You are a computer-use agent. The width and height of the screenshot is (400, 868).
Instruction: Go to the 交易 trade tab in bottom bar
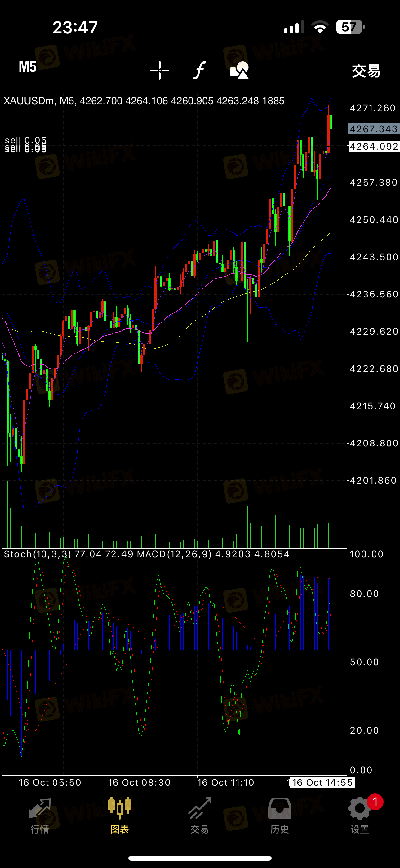click(200, 816)
